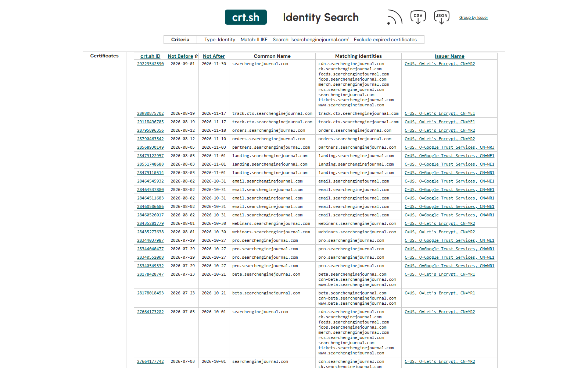Click the crt.sh logo
The image size is (588, 368).
coord(246,17)
